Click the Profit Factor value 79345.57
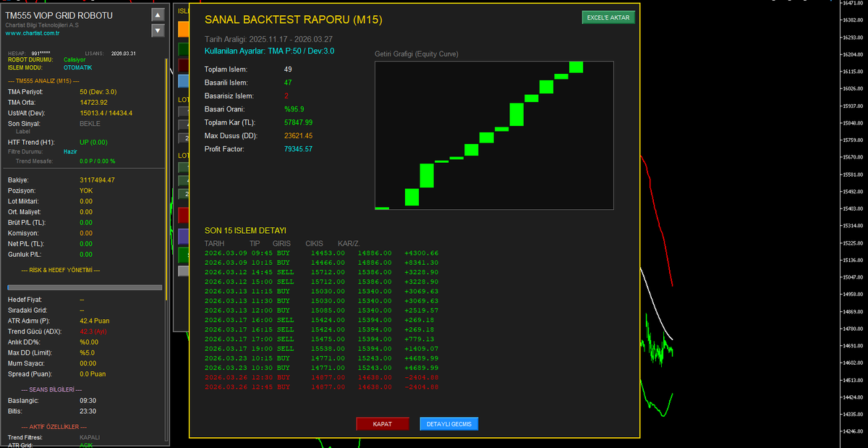The image size is (868, 448). (298, 149)
